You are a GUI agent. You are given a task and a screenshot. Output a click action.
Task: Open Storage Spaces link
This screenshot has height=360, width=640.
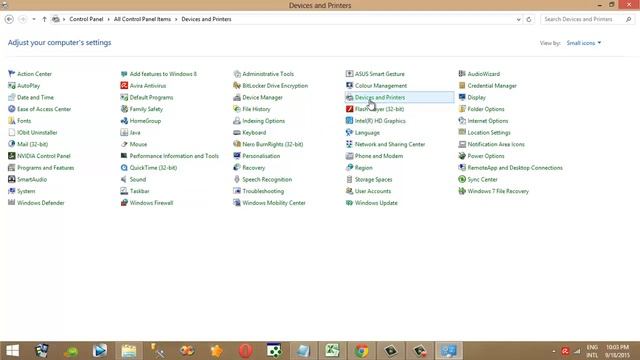[x=373, y=179]
